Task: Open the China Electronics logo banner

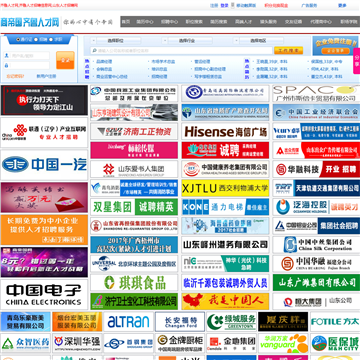Action: pos(44,295)
